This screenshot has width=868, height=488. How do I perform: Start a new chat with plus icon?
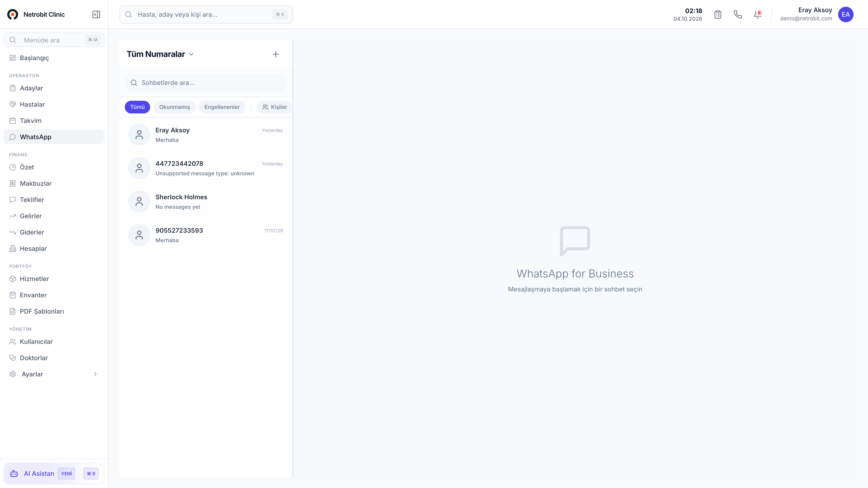point(276,54)
